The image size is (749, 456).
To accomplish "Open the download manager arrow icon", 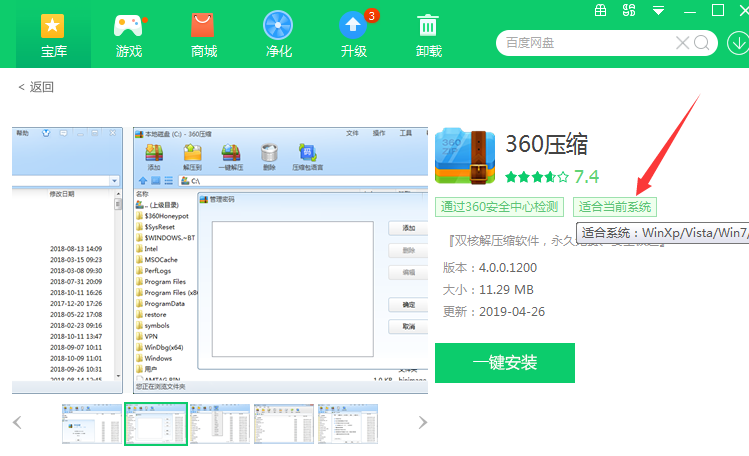I will click(x=738, y=43).
